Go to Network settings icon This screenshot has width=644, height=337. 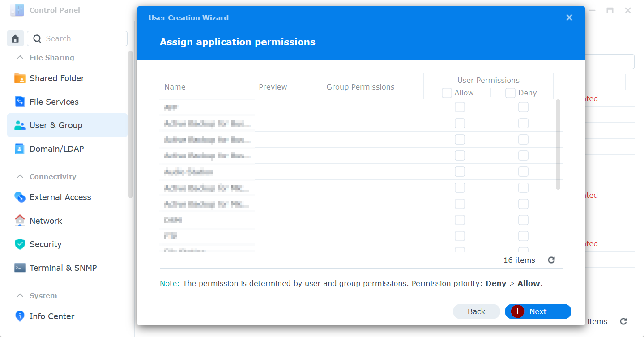(x=20, y=221)
